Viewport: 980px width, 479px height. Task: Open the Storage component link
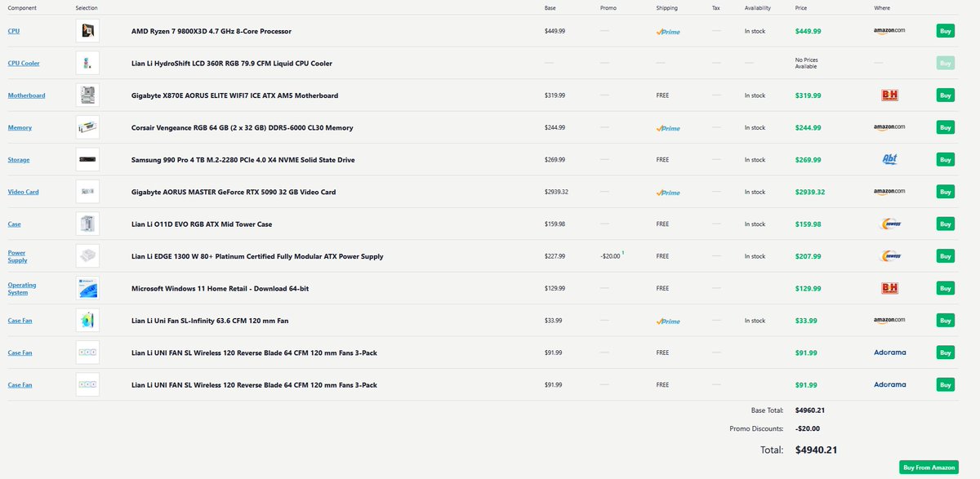point(19,160)
